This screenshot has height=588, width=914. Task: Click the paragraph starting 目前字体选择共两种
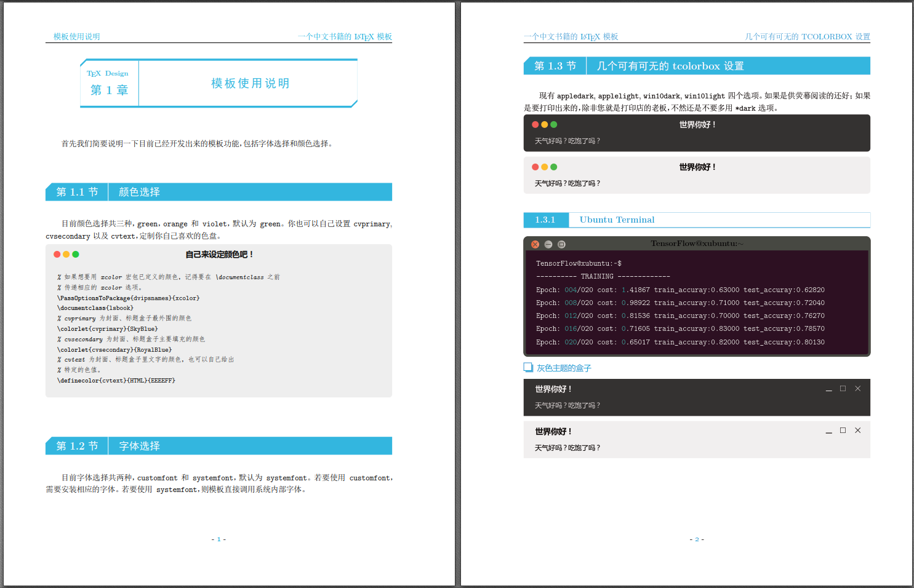[x=219, y=483]
